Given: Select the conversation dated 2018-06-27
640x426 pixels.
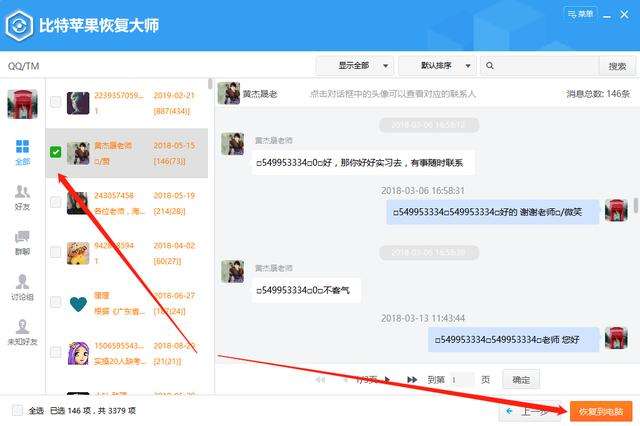Looking at the screenshot, I should (127, 303).
